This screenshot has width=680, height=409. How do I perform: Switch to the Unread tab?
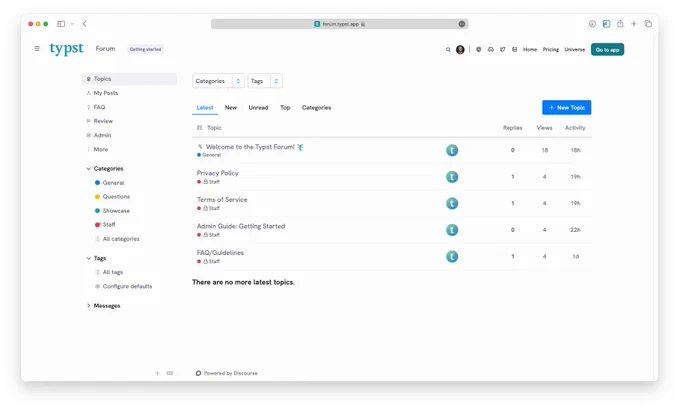(258, 108)
